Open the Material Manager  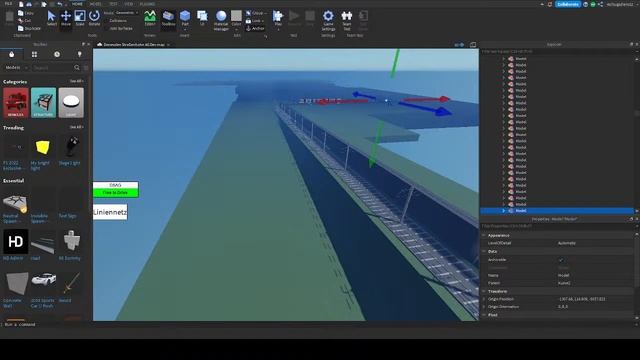pos(221,20)
